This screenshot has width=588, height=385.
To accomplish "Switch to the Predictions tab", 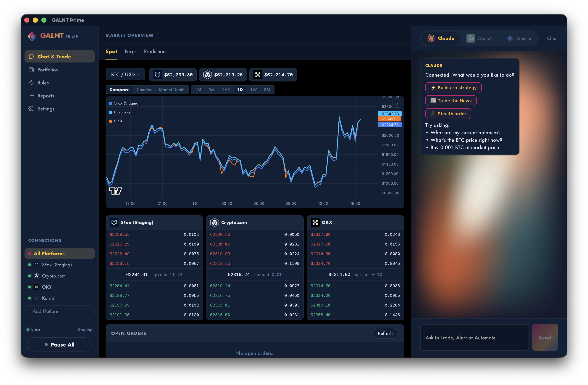I will (156, 52).
